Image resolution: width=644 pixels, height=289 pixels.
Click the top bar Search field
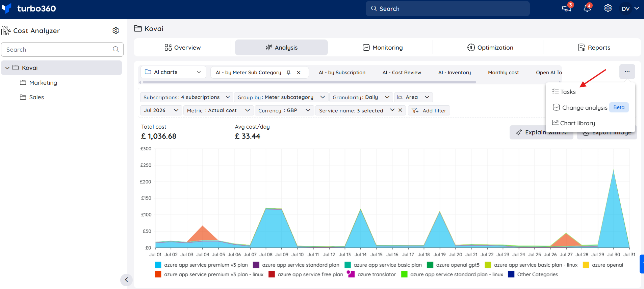447,8
